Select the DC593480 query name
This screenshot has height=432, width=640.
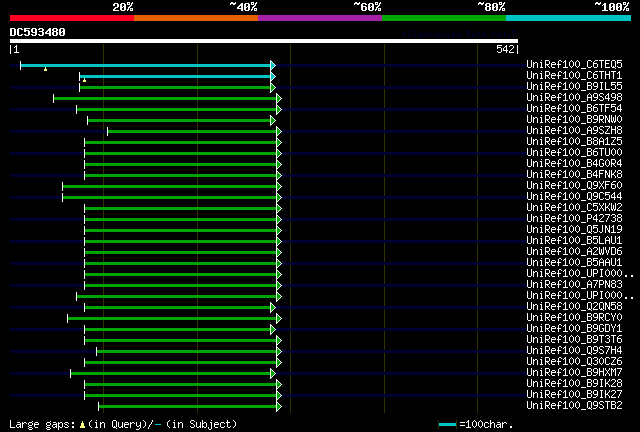(x=38, y=32)
